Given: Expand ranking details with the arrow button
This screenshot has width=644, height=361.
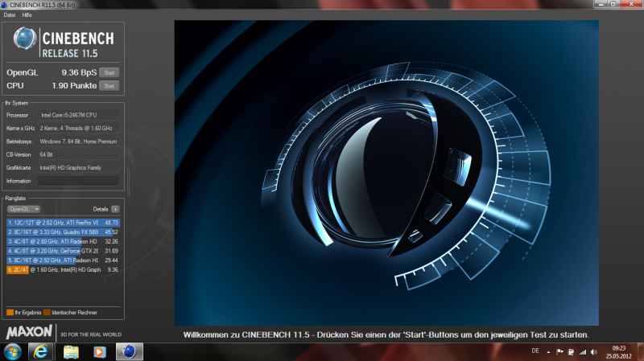Looking at the screenshot, I should pos(115,208).
